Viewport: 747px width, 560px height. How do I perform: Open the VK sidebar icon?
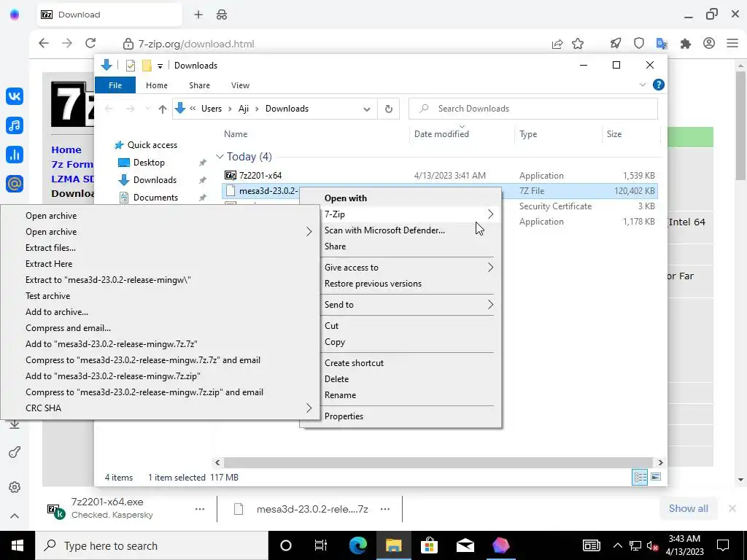[x=15, y=96]
